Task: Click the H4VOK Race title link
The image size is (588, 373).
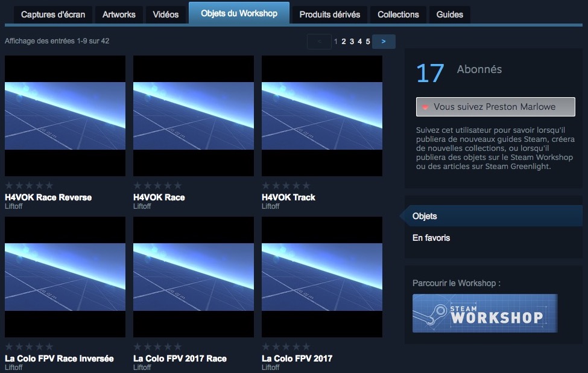Action: 159,197
